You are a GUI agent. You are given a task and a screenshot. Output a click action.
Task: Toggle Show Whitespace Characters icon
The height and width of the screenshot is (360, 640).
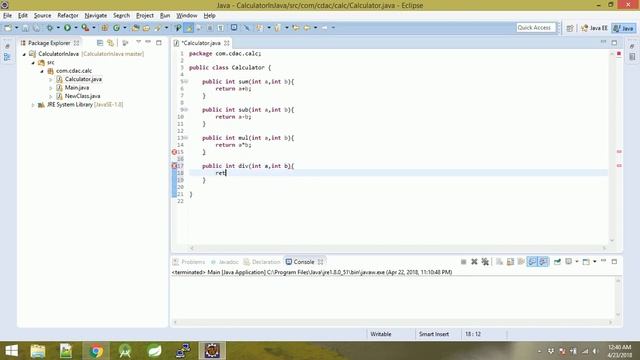tap(220, 28)
